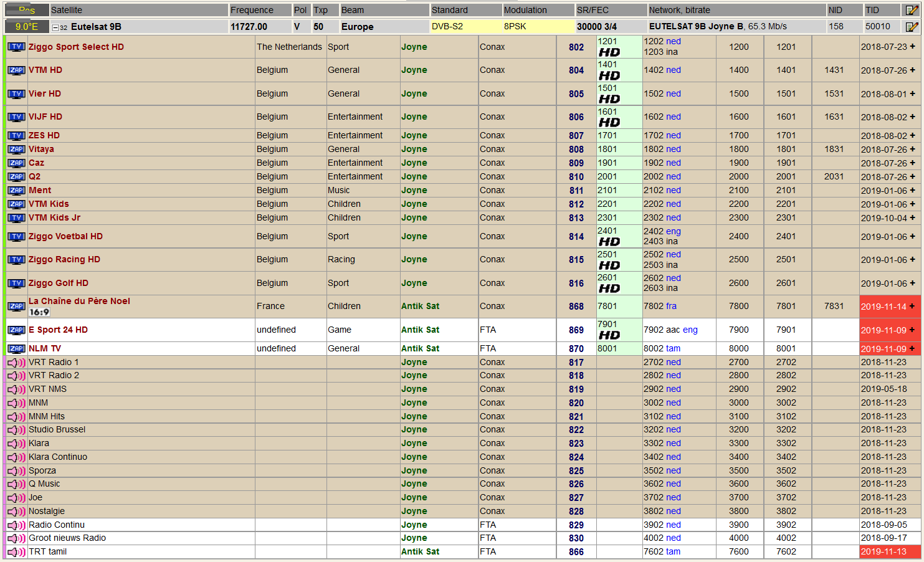This screenshot has height=562, width=924.
Task: Click SID 866 on the TRT tamil row
Action: (x=576, y=551)
